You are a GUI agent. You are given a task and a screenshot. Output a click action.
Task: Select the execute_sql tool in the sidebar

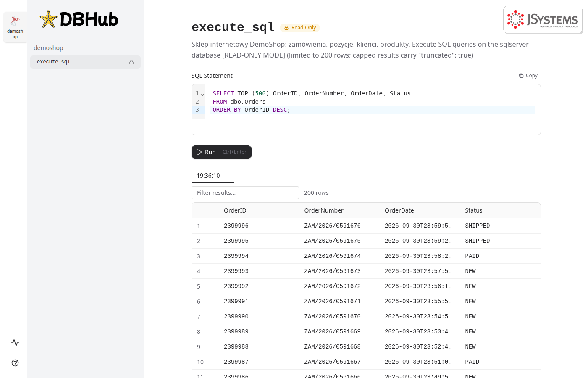pyautogui.click(x=85, y=62)
